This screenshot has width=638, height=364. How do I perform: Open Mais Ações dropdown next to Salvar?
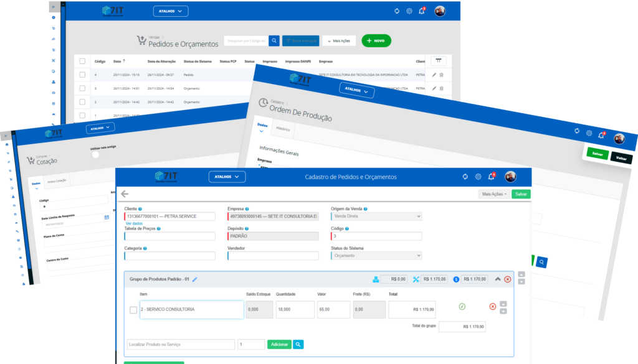494,194
